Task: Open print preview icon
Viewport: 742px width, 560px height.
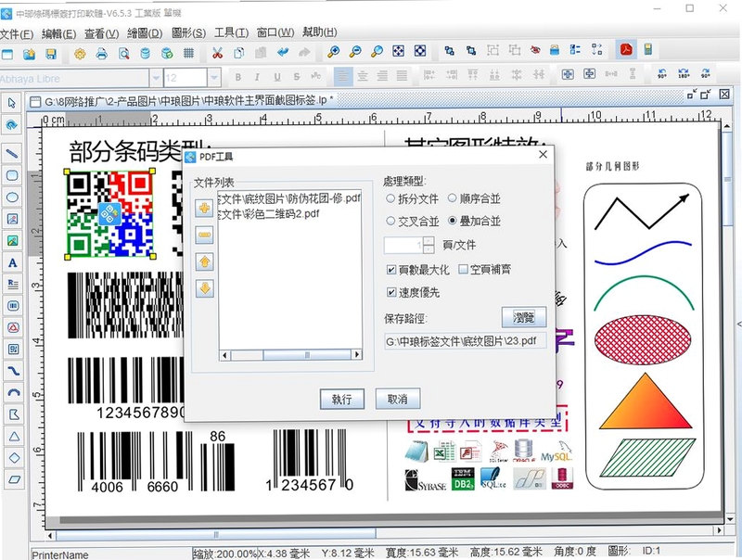Action: click(x=123, y=54)
